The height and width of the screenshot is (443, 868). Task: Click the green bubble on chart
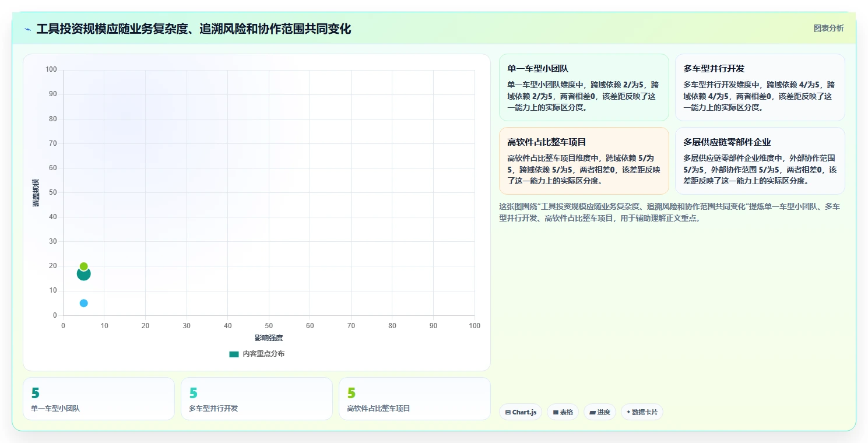point(83,266)
